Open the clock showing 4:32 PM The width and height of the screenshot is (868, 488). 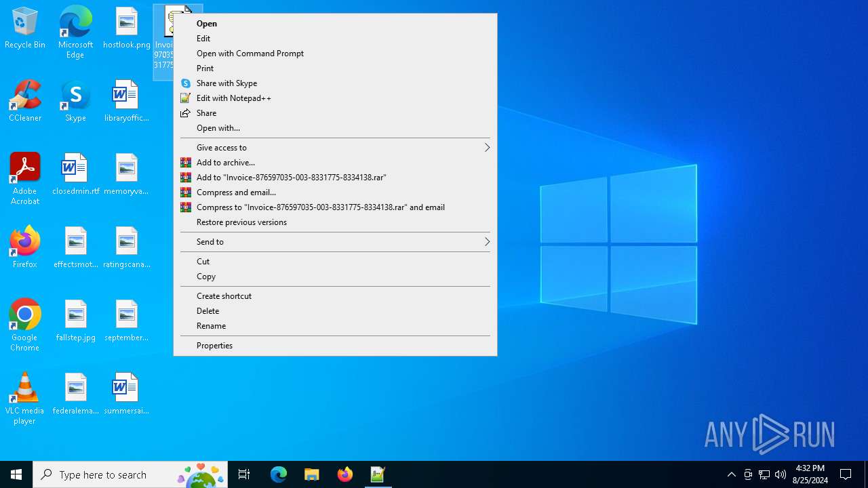click(x=810, y=474)
